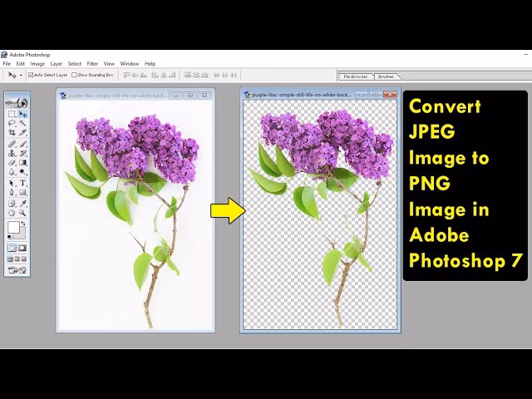Select the Slice tool
This screenshot has width=532, height=399.
click(22, 132)
